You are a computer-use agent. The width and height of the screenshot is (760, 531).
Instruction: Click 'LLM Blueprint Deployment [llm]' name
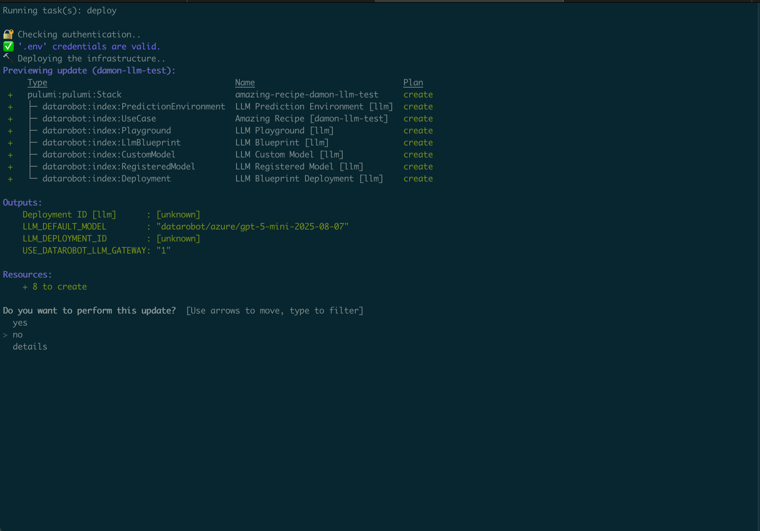(309, 179)
